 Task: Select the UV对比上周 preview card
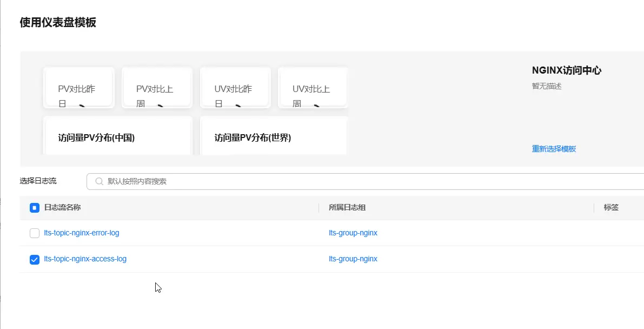coord(313,88)
